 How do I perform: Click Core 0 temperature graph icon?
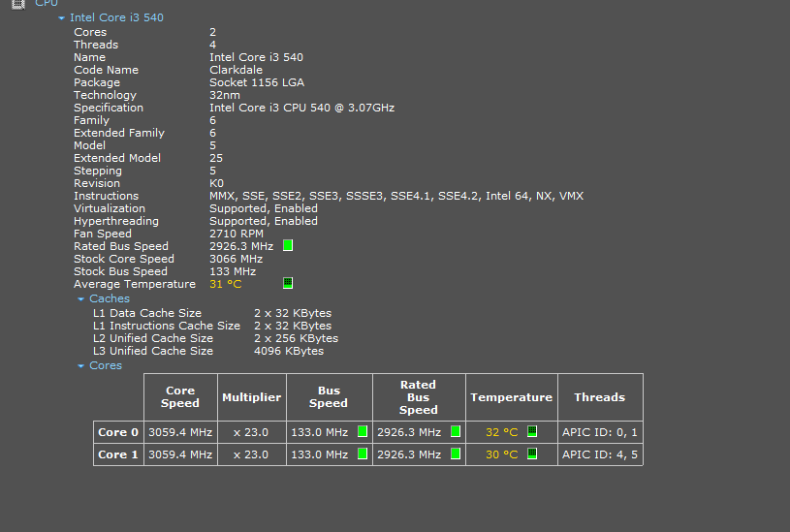pyautogui.click(x=532, y=431)
